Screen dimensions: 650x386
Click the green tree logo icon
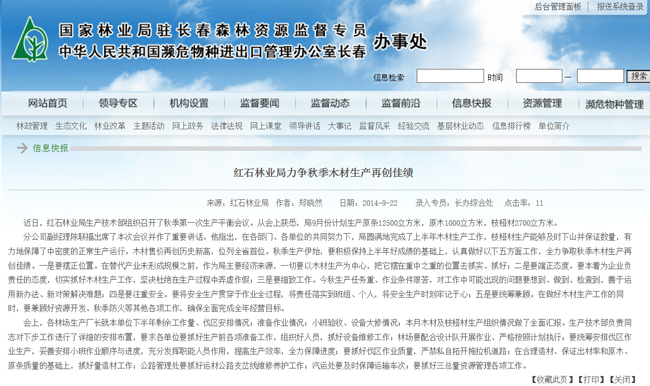tap(30, 39)
